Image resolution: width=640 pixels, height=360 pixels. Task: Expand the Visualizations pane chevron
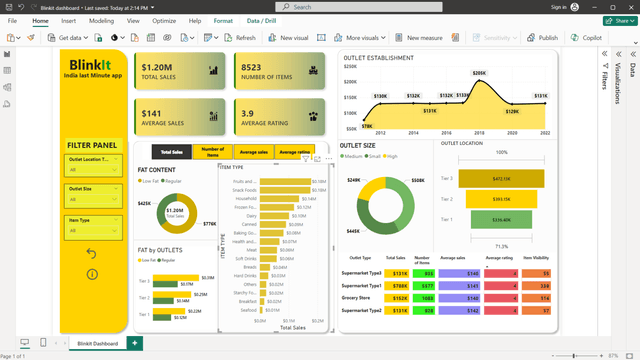[x=619, y=54]
